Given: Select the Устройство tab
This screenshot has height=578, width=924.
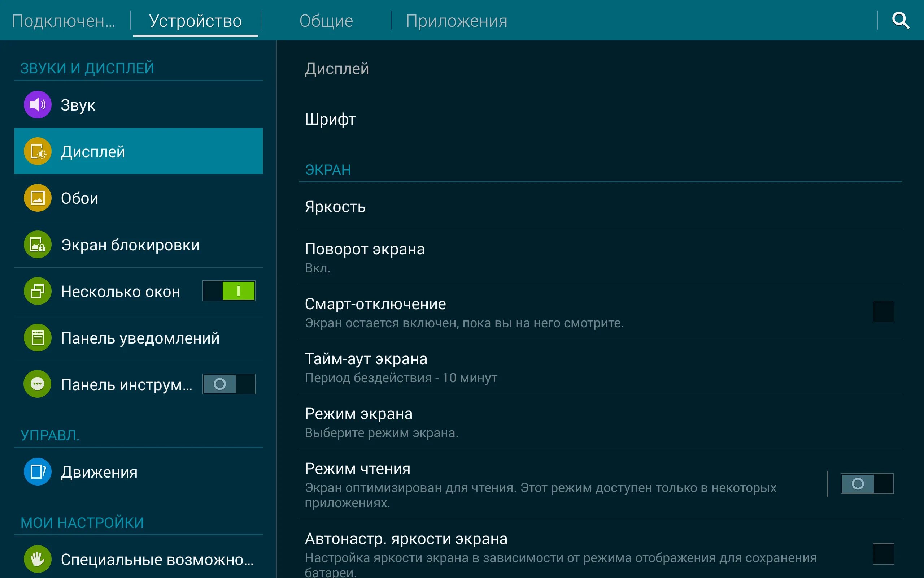Looking at the screenshot, I should pos(196,21).
